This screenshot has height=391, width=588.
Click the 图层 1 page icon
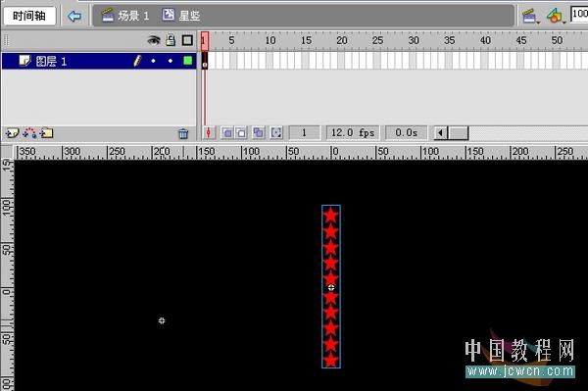coord(24,61)
